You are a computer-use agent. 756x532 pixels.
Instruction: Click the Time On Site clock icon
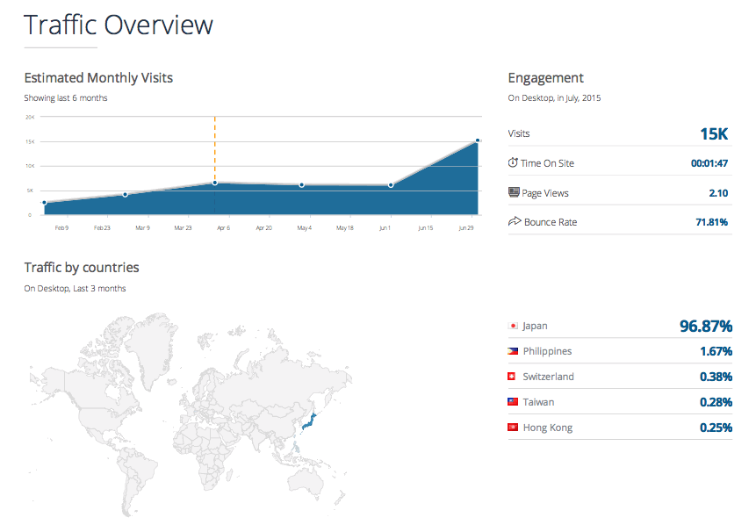point(514,163)
